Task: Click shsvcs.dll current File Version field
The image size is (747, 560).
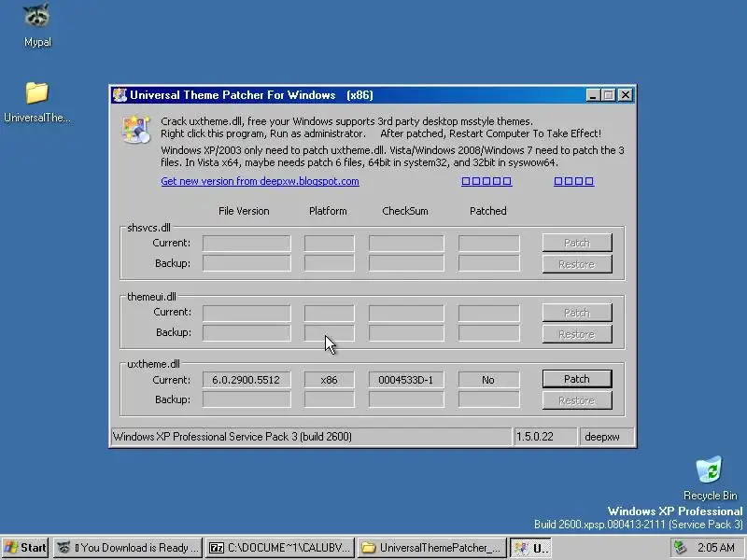Action: coord(247,244)
